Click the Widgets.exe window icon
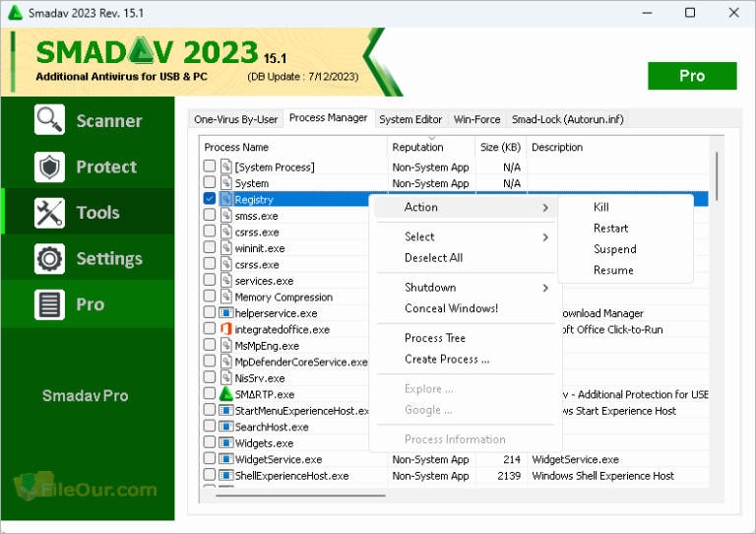Image resolution: width=756 pixels, height=534 pixels. point(226,442)
